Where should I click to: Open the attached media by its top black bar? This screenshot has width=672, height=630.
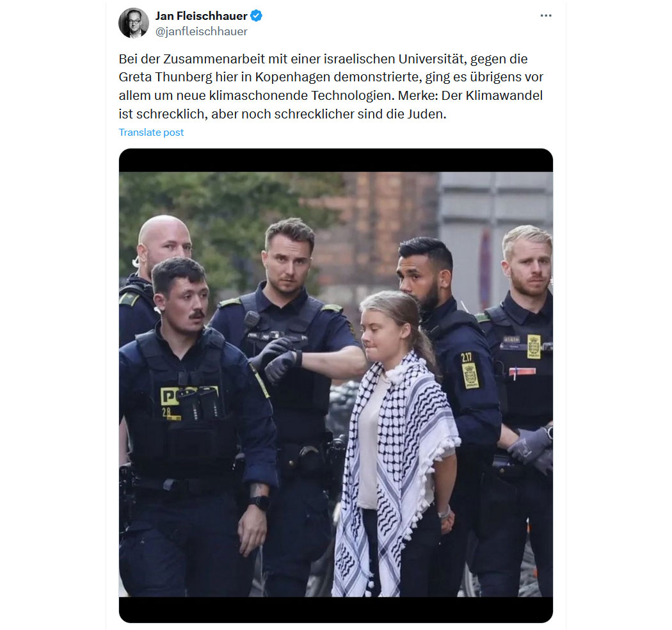point(335,161)
